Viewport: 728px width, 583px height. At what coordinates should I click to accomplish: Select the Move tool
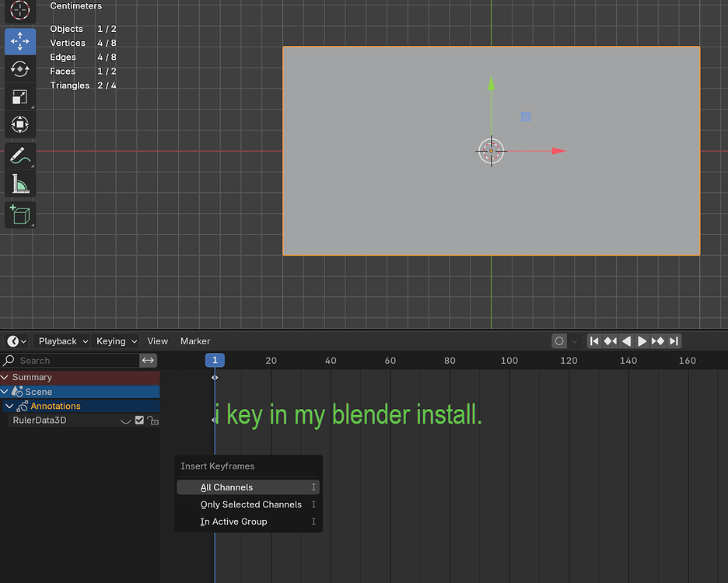tap(20, 41)
